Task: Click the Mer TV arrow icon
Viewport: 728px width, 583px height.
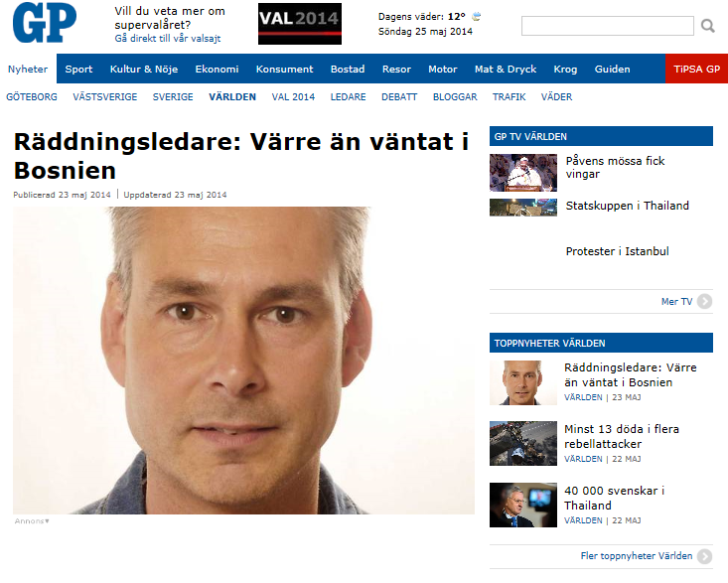Action: (x=704, y=302)
